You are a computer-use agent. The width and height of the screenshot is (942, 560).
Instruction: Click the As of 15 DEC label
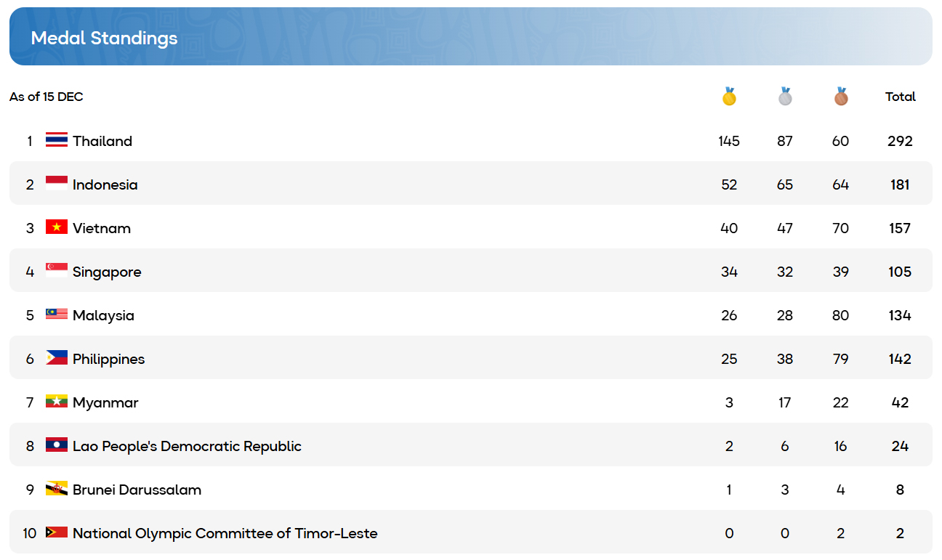[47, 97]
